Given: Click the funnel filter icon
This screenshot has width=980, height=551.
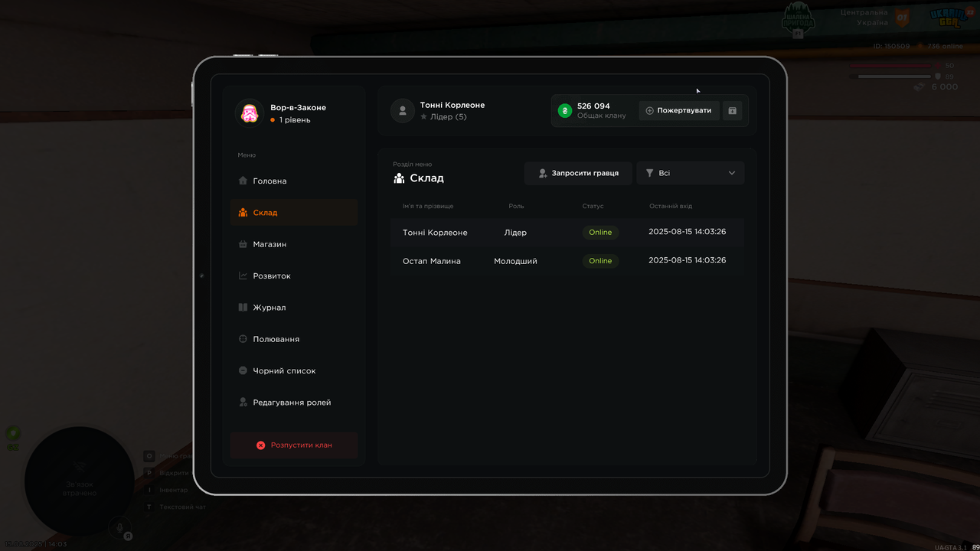Looking at the screenshot, I should pyautogui.click(x=650, y=174).
